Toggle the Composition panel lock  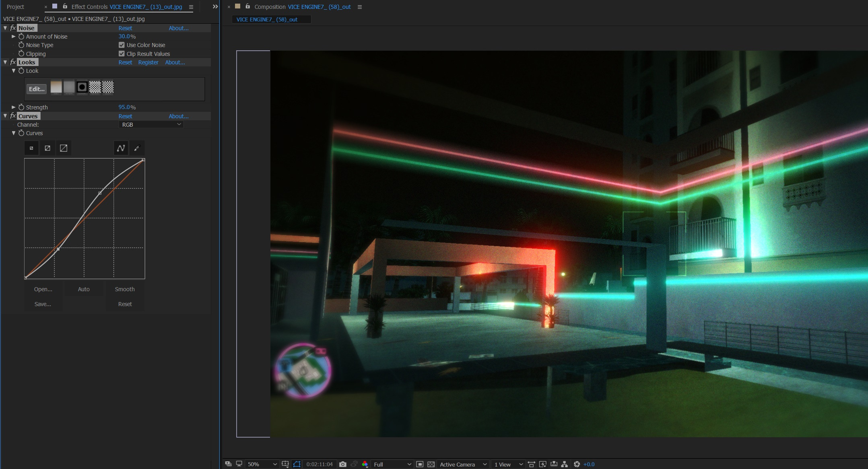coord(247,6)
